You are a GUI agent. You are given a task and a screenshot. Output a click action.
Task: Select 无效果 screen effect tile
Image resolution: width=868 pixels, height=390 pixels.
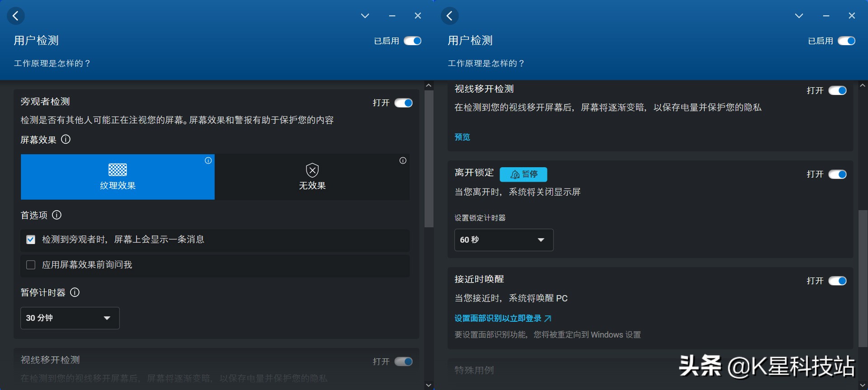(312, 177)
